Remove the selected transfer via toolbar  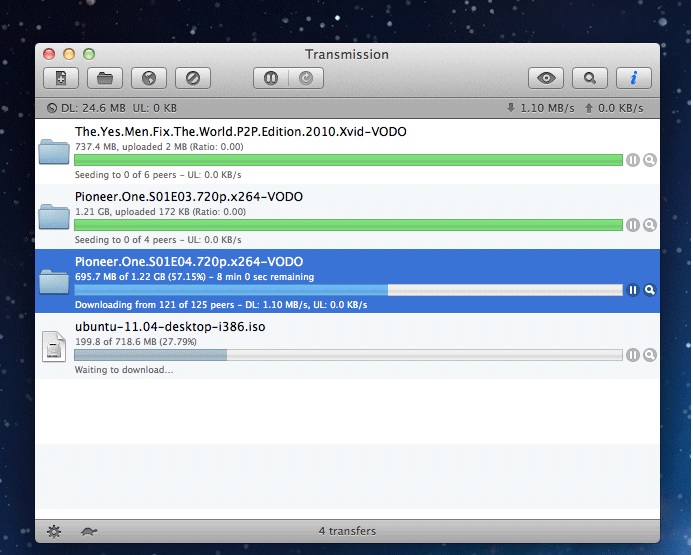coord(192,78)
